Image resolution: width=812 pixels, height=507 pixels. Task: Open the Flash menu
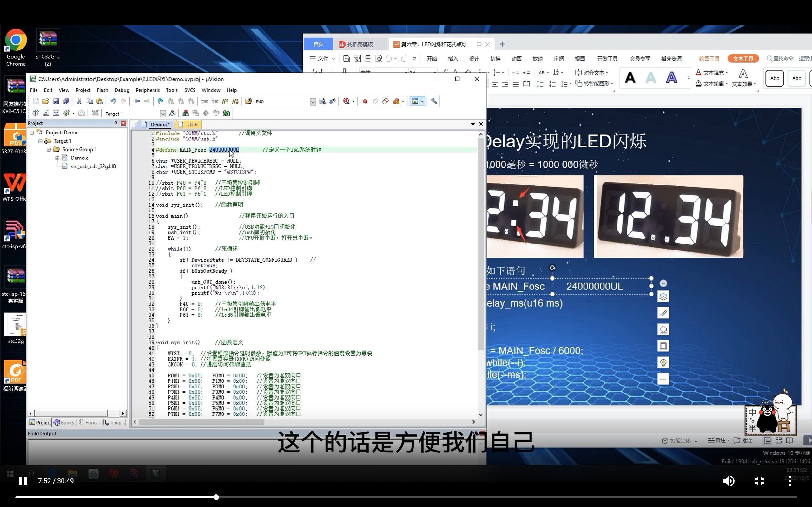(102, 90)
